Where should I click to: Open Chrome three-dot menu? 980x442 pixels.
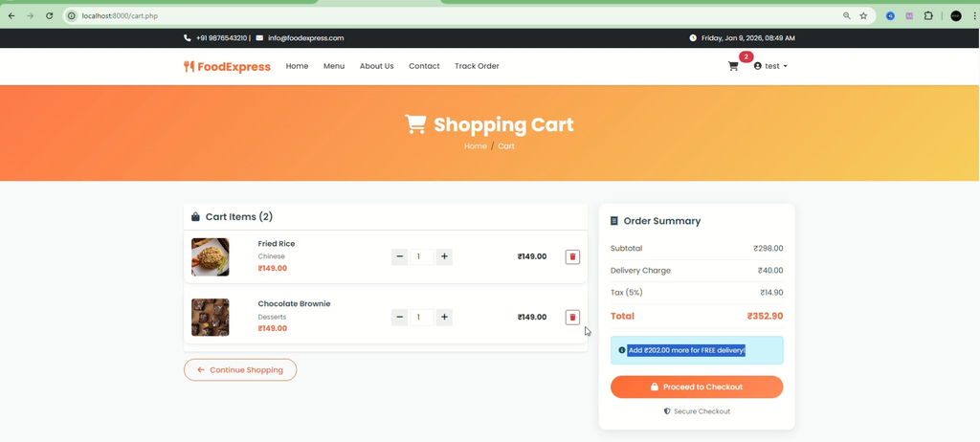click(x=974, y=15)
